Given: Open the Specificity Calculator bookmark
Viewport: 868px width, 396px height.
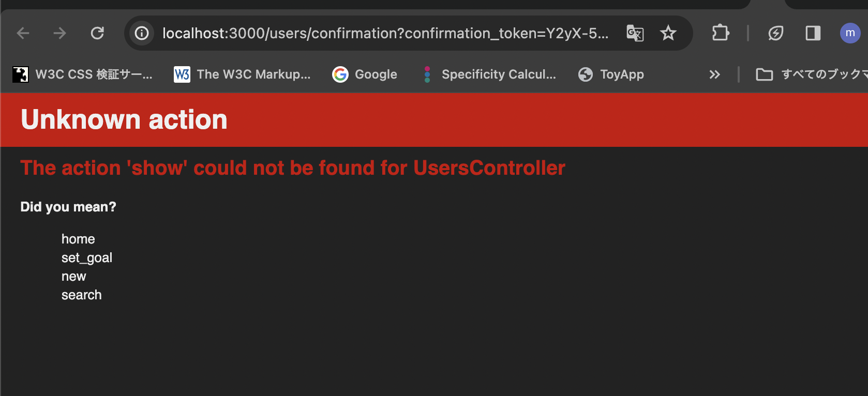Looking at the screenshot, I should point(489,74).
